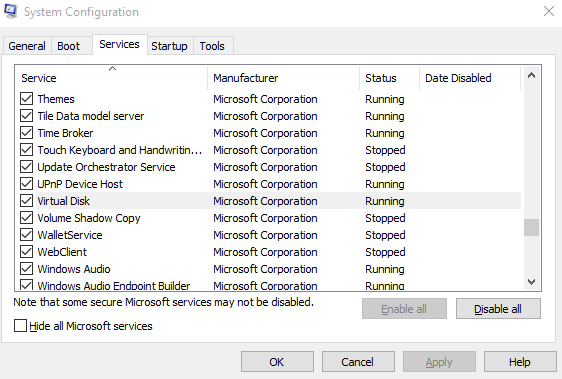This screenshot has height=379, width=562.
Task: Click the Disable all button
Action: point(498,309)
